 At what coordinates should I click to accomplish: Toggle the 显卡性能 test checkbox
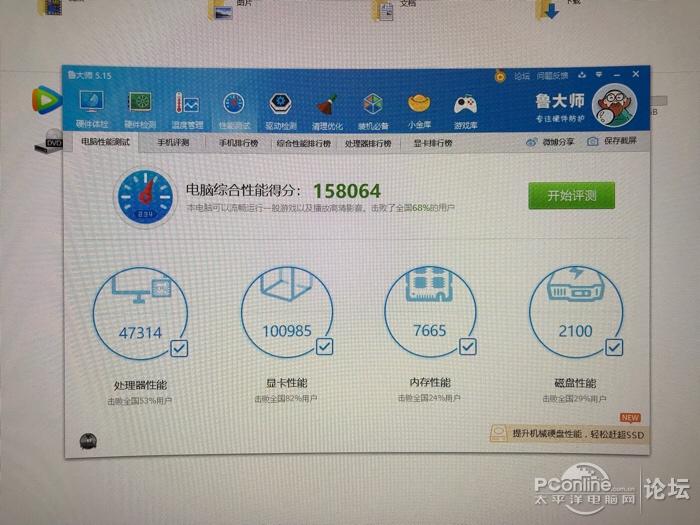click(325, 346)
